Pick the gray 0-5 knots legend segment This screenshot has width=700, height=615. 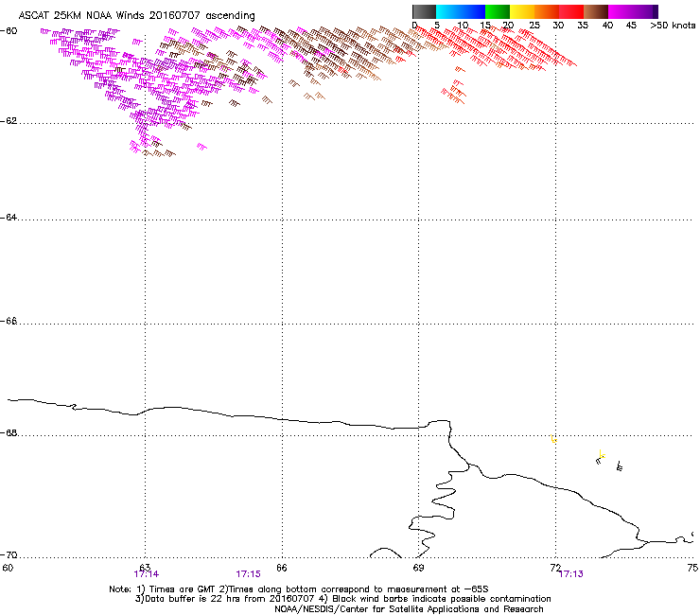click(424, 11)
